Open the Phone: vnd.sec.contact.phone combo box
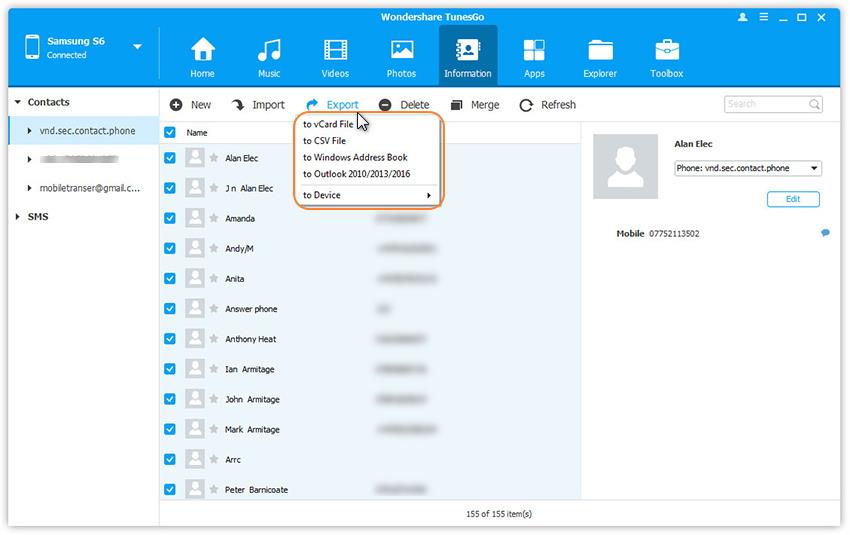 tap(748, 168)
